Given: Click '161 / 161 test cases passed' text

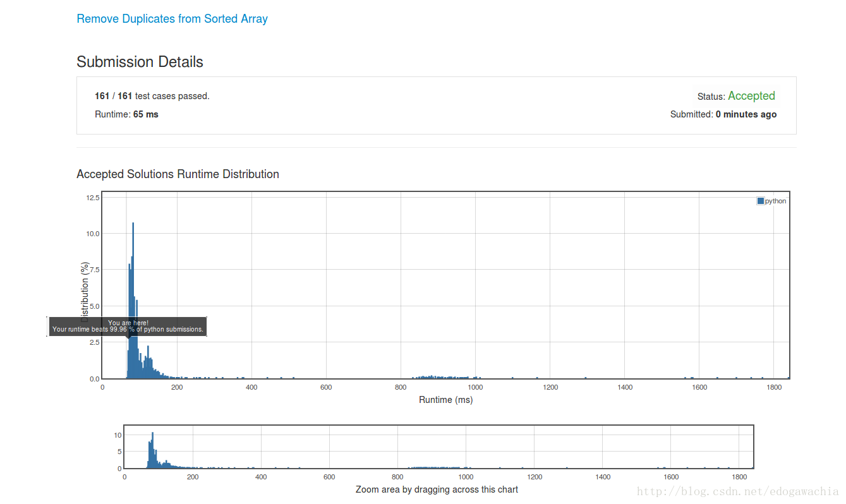Looking at the screenshot, I should (152, 96).
